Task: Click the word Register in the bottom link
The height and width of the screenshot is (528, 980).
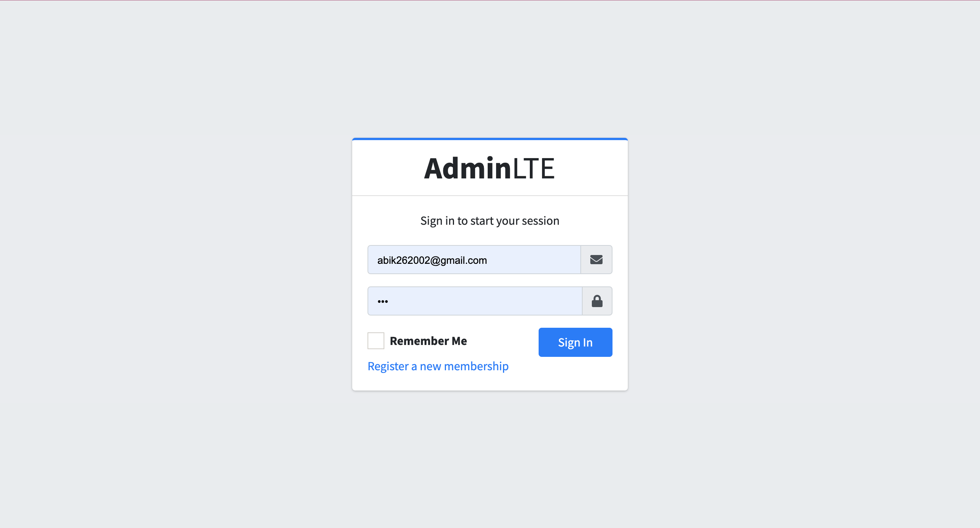Action: click(388, 366)
